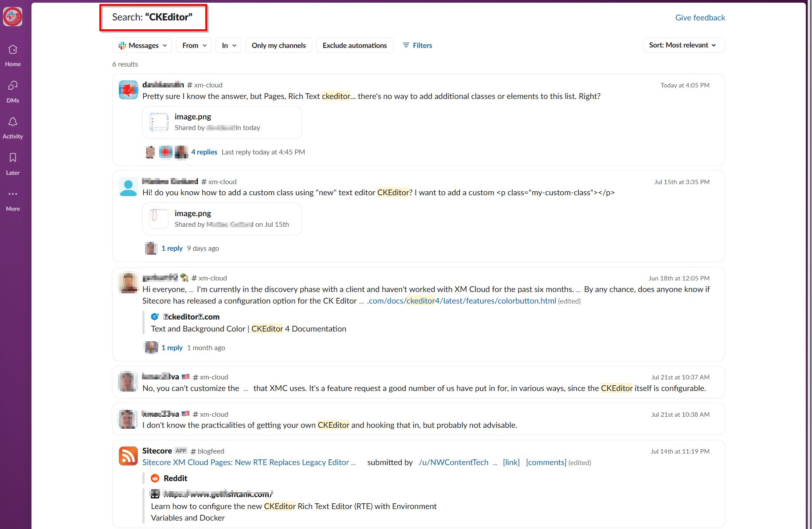The image size is (812, 529).
Task: Open DMs from the sidebar
Action: click(13, 86)
